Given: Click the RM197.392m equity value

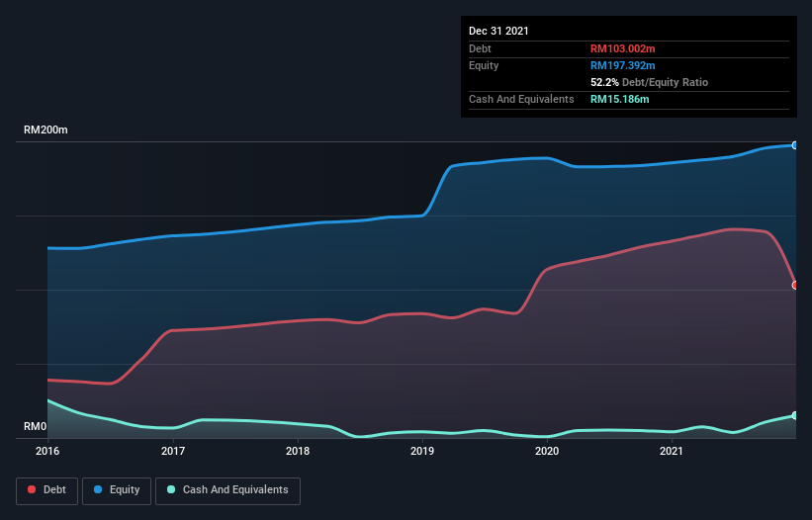Looking at the screenshot, I should [622, 65].
